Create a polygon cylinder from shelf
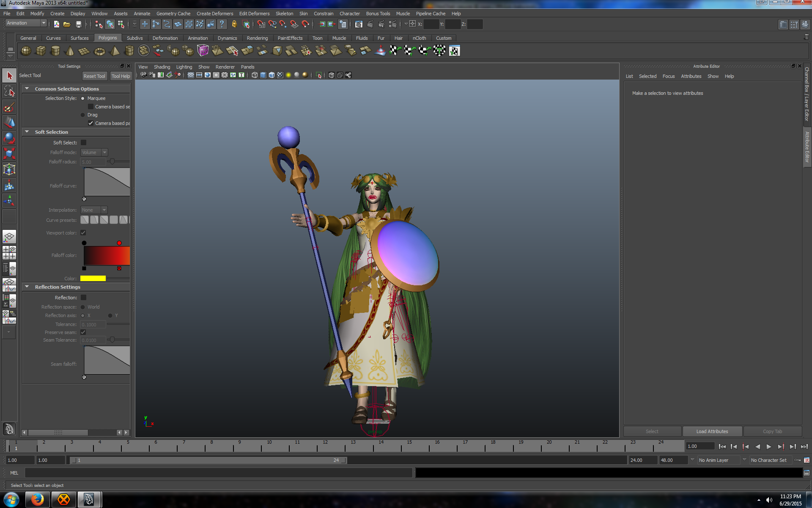The width and height of the screenshot is (812, 508). 55,51
